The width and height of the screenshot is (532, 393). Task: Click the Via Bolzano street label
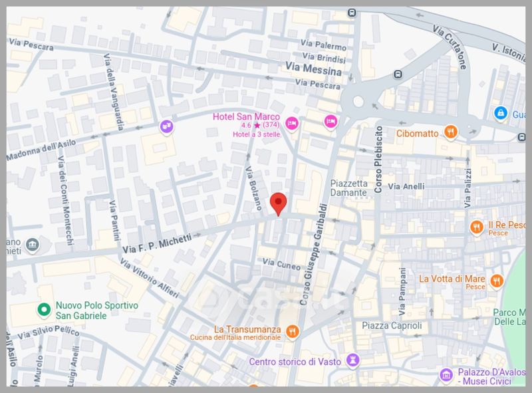tap(254, 188)
